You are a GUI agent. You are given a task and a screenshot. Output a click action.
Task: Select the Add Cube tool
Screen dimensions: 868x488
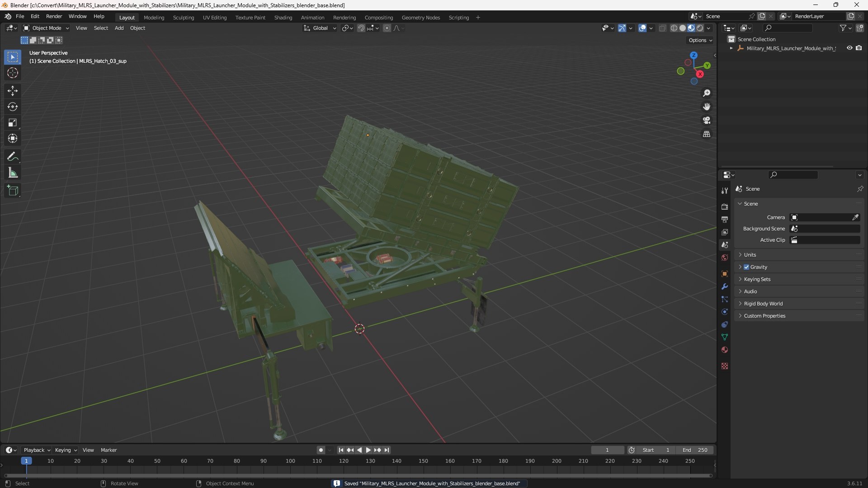13,191
